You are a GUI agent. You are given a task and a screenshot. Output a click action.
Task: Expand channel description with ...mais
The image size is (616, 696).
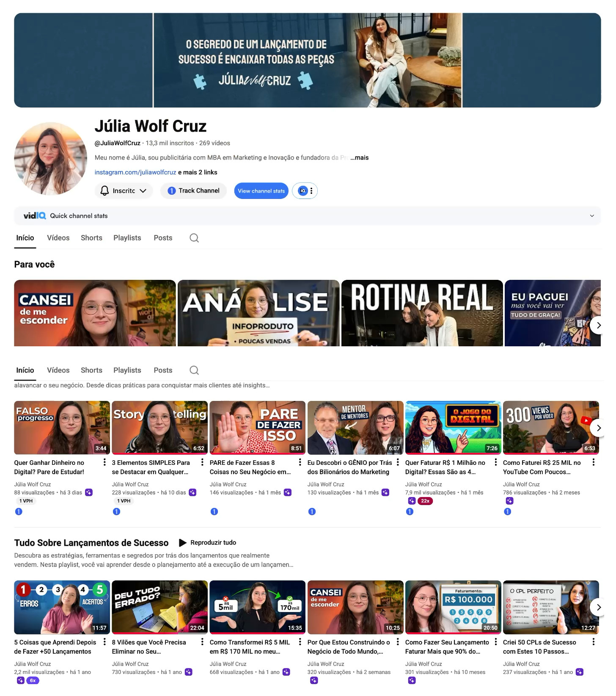pyautogui.click(x=360, y=157)
